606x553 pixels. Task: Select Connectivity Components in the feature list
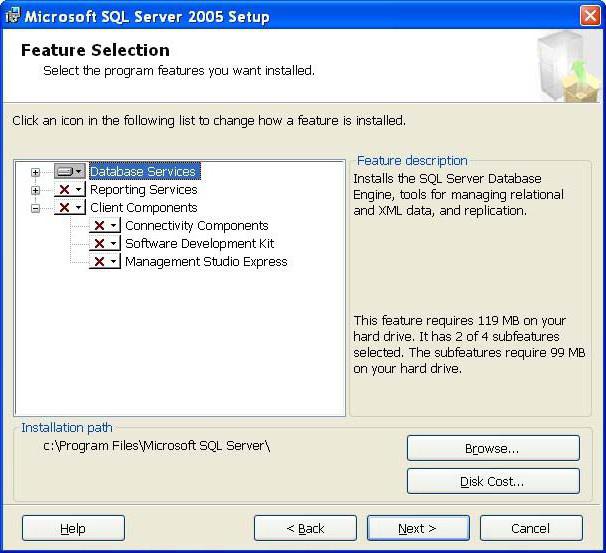pyautogui.click(x=196, y=225)
